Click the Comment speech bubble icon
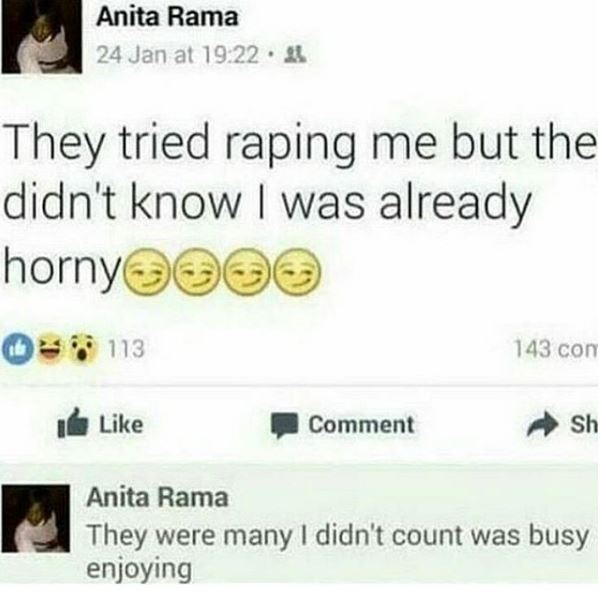 point(284,425)
